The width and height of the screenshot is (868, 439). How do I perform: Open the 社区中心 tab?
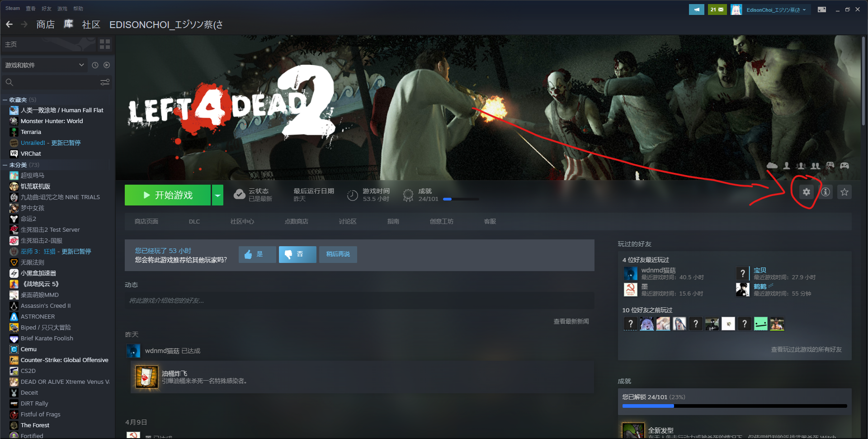point(242,221)
